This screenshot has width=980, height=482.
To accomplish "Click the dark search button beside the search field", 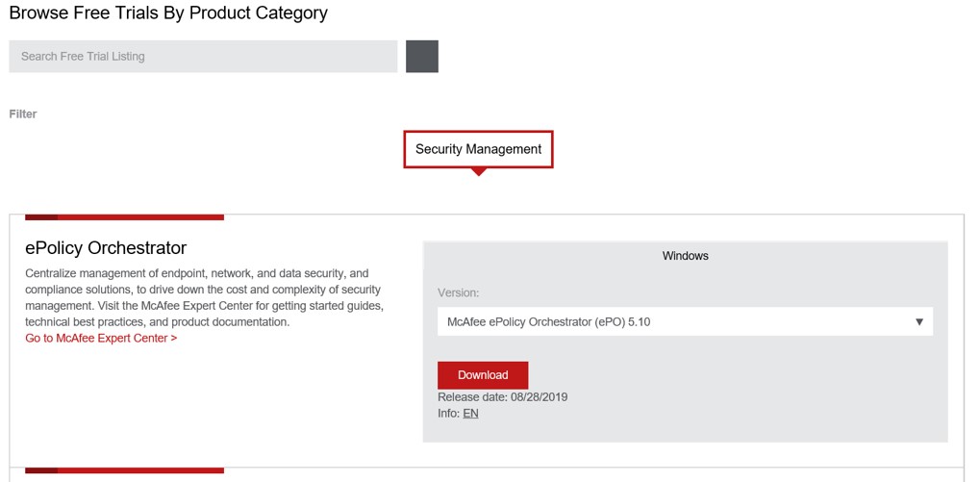I will tap(422, 56).
